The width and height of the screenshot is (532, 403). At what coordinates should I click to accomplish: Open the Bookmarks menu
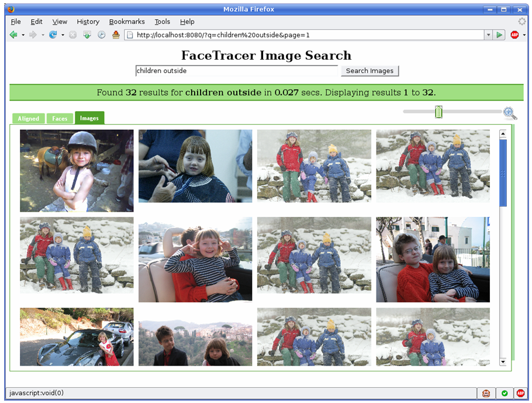pyautogui.click(x=126, y=22)
